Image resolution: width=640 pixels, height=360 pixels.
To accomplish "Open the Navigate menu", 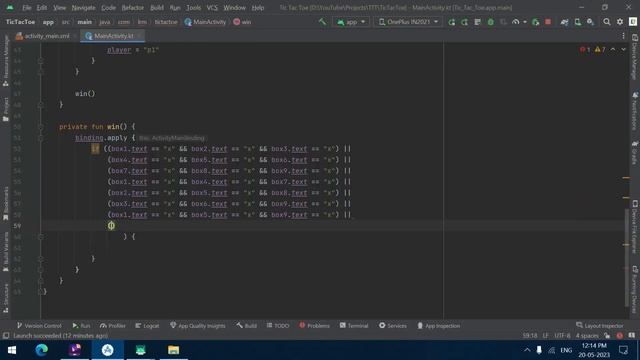I will 83,7.
